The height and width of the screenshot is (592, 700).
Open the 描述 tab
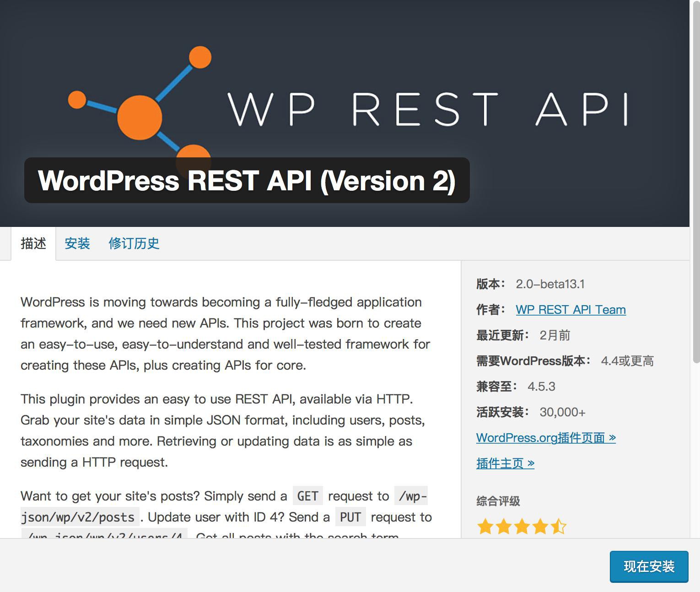point(33,243)
